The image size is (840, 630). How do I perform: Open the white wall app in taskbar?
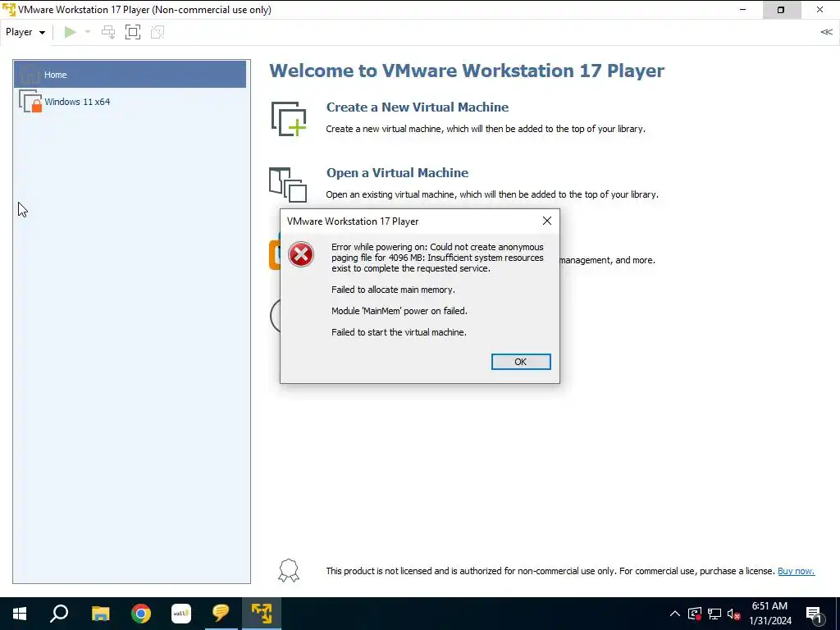(x=181, y=614)
